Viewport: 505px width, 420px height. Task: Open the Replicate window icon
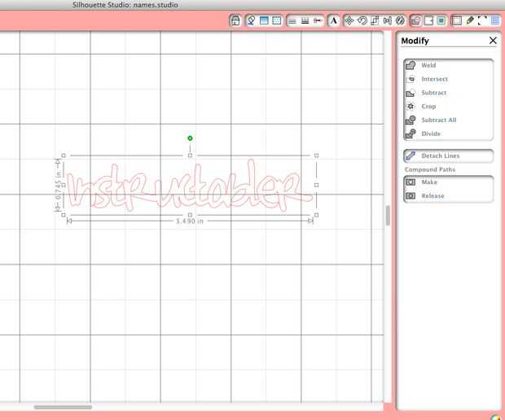pyautogui.click(x=400, y=21)
